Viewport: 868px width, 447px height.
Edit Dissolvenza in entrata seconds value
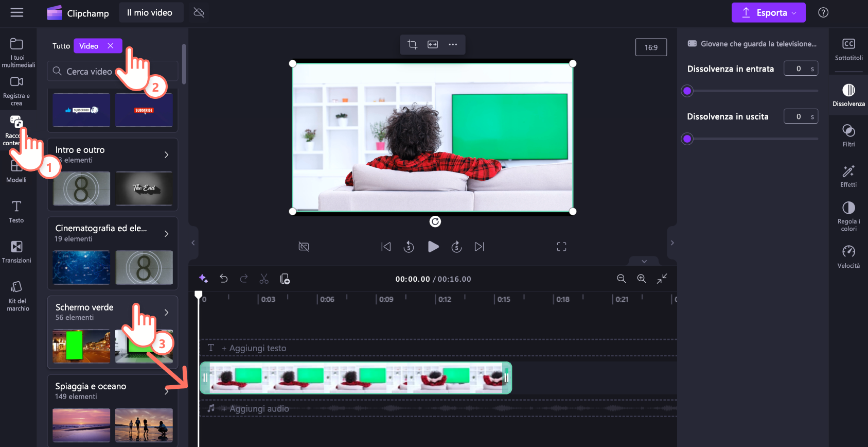[801, 68]
